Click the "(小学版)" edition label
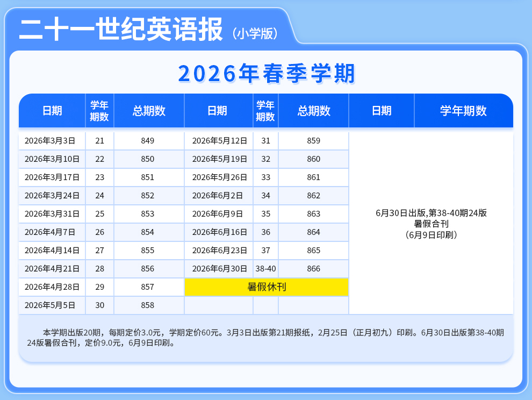 255,33
